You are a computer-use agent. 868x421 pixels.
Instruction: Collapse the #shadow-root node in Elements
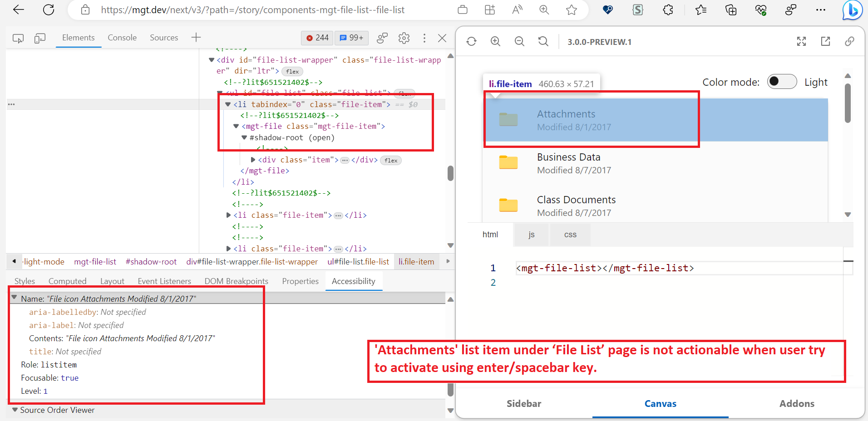point(244,137)
